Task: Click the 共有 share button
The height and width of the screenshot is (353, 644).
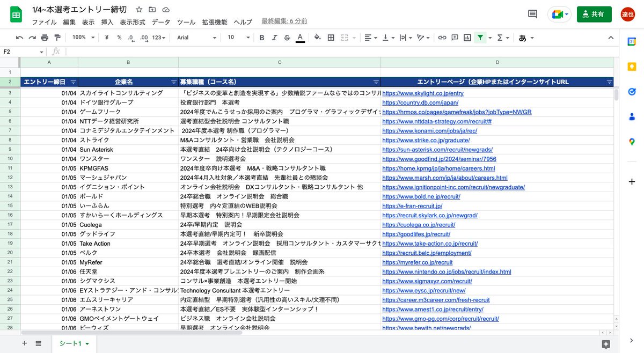Action: pyautogui.click(x=594, y=14)
